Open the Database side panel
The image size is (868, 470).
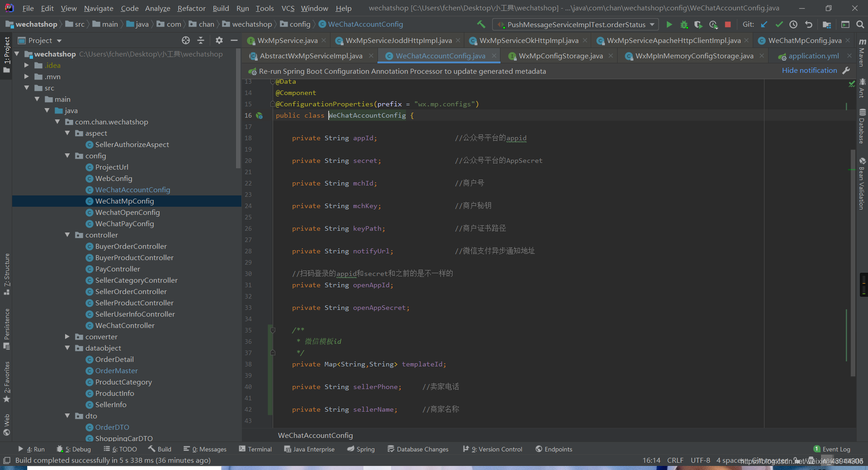pos(862,126)
